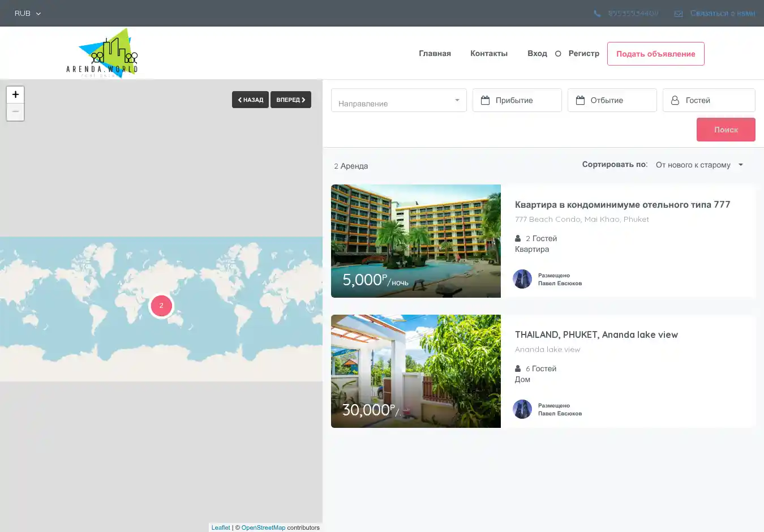Zoom in on the map
The height and width of the screenshot is (532, 764).
point(15,95)
